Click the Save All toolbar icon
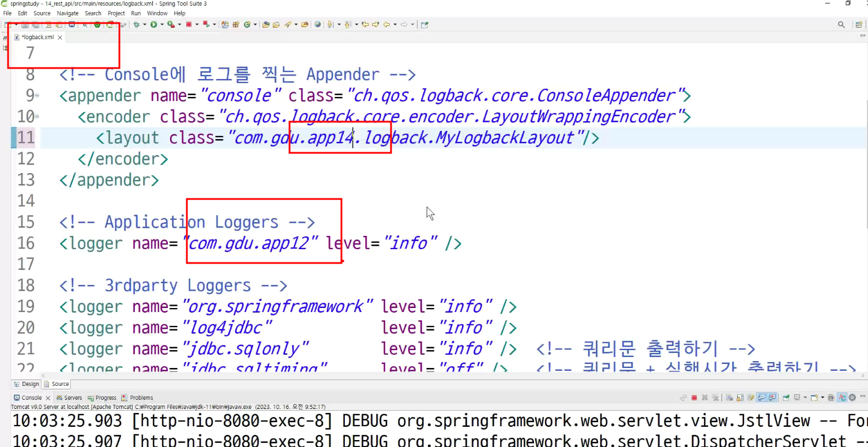Image resolution: width=868 pixels, height=447 pixels. (36, 25)
